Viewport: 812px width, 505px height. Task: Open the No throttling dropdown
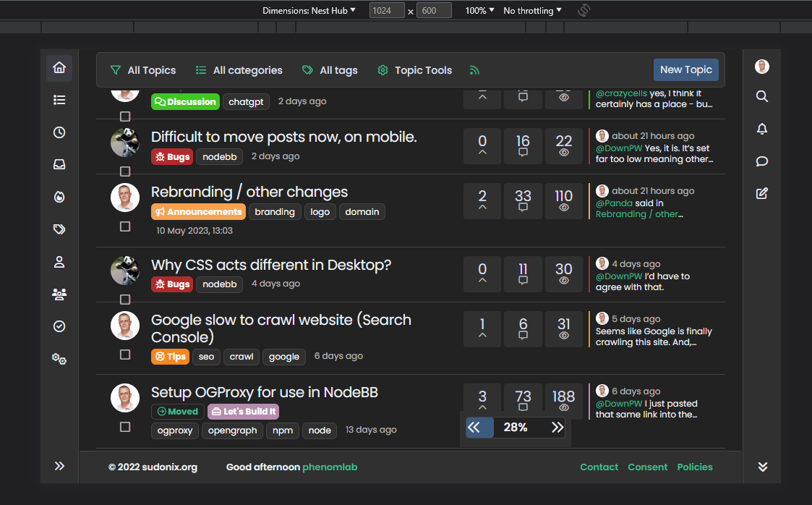(x=532, y=11)
